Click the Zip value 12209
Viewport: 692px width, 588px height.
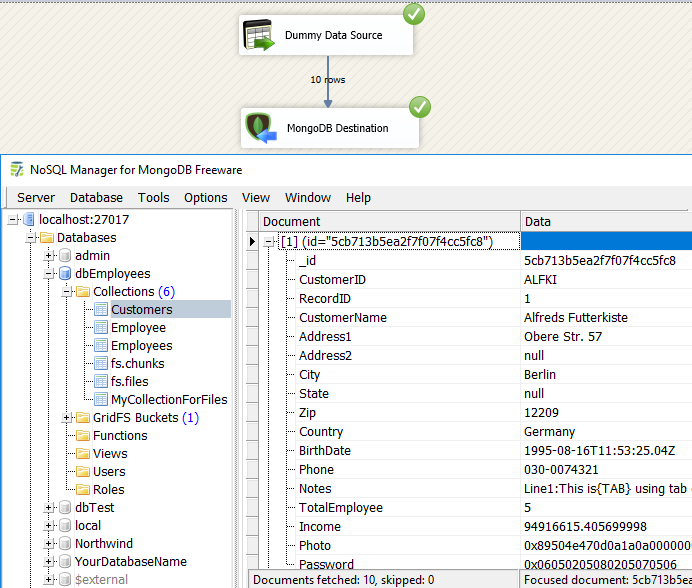pyautogui.click(x=541, y=413)
